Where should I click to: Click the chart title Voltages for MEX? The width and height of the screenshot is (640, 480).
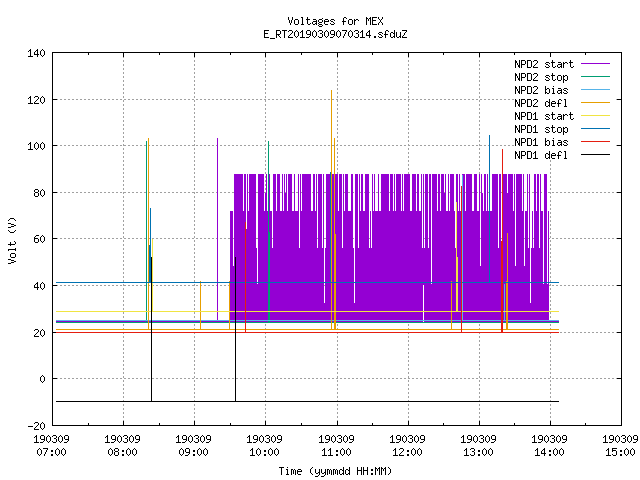pyautogui.click(x=335, y=21)
